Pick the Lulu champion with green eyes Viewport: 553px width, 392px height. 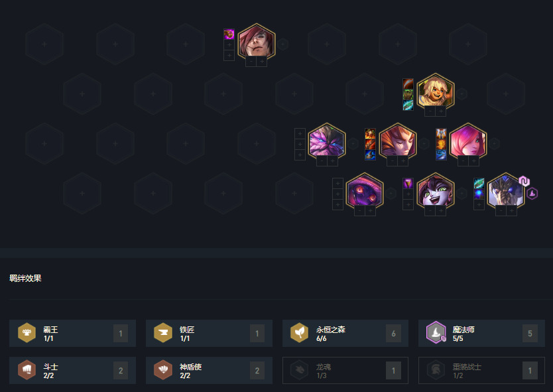point(435,191)
